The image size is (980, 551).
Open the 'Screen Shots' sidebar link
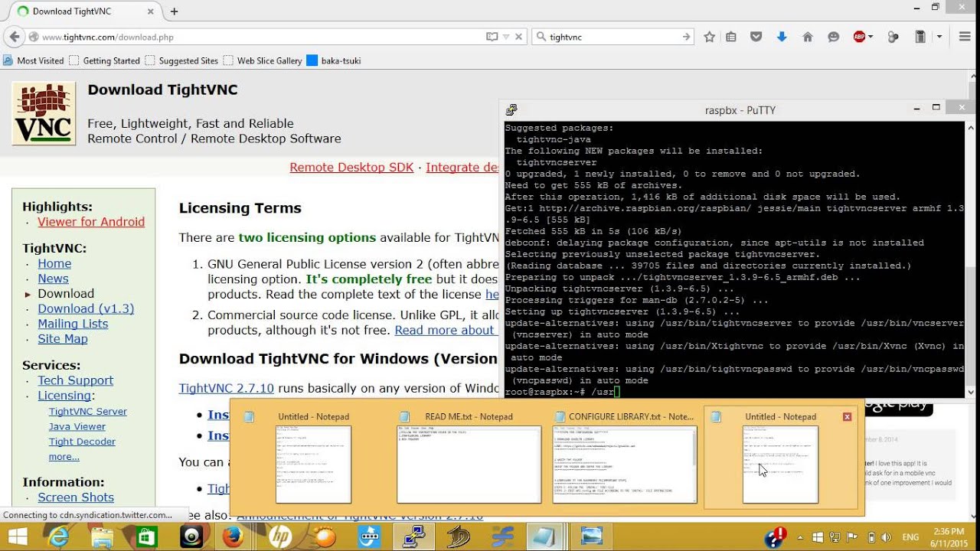[x=76, y=497]
